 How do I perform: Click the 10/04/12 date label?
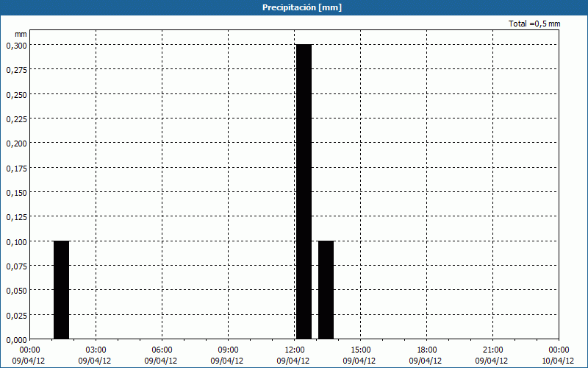(558, 361)
